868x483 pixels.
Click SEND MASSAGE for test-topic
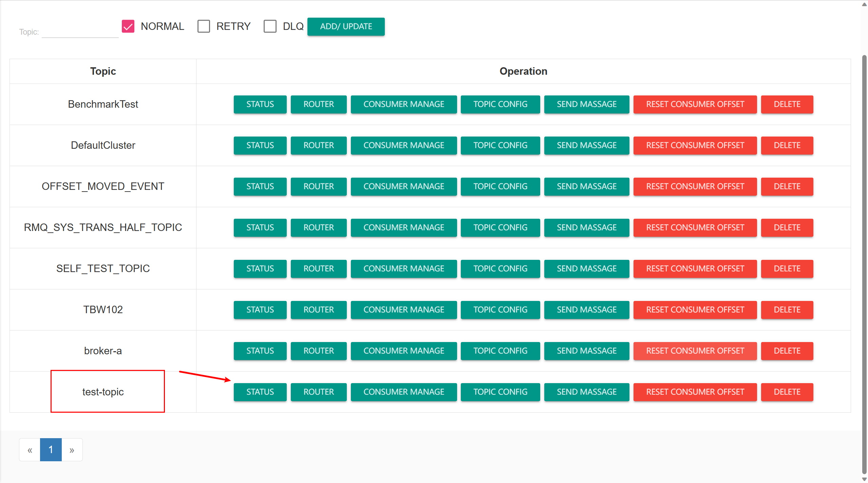point(586,392)
